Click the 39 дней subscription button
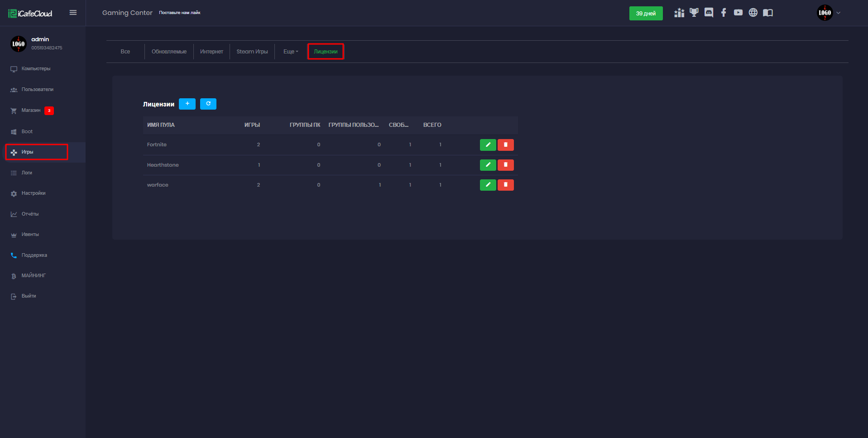Viewport: 868px width, 438px height. (x=646, y=13)
